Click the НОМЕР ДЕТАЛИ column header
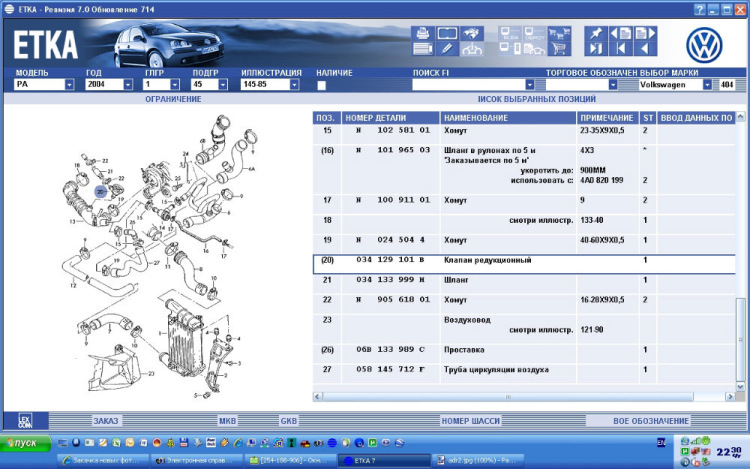Viewport: 750px width, 469px height. [391, 118]
